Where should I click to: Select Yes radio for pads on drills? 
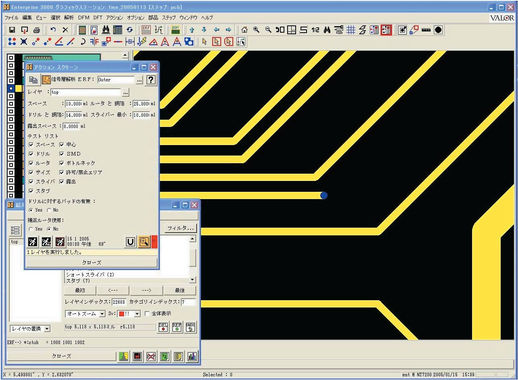click(x=31, y=210)
